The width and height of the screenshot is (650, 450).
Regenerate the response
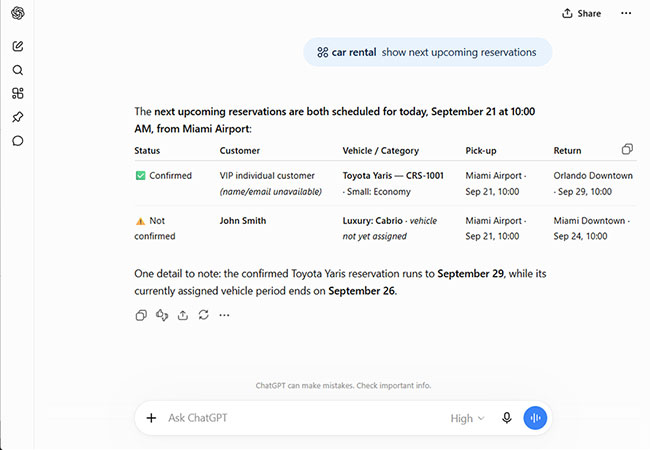click(x=204, y=315)
